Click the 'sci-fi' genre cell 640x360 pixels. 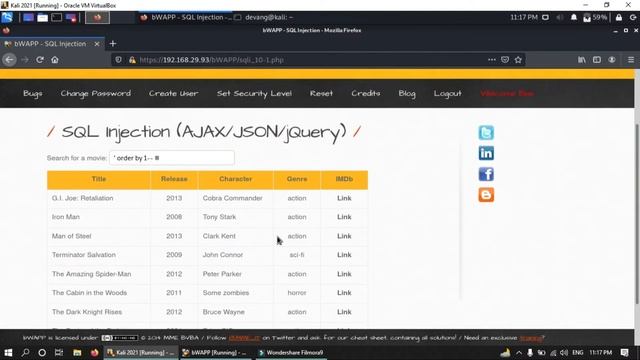pyautogui.click(x=297, y=255)
